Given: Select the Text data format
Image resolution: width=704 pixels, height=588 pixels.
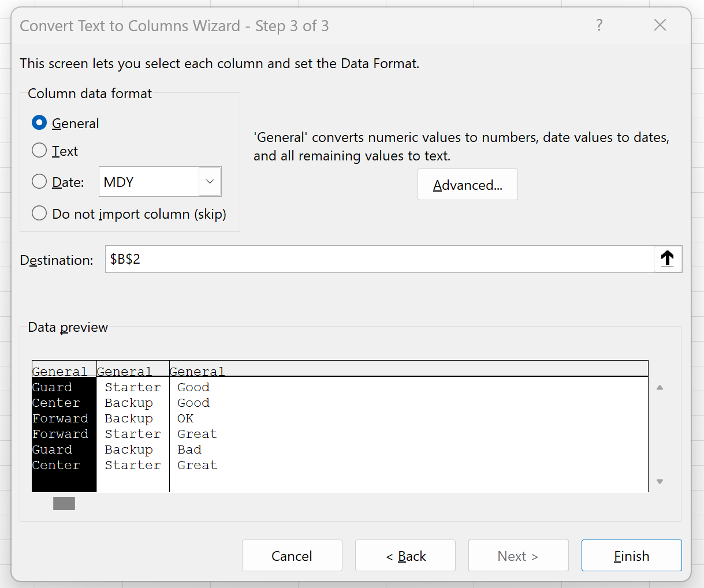Looking at the screenshot, I should [39, 151].
